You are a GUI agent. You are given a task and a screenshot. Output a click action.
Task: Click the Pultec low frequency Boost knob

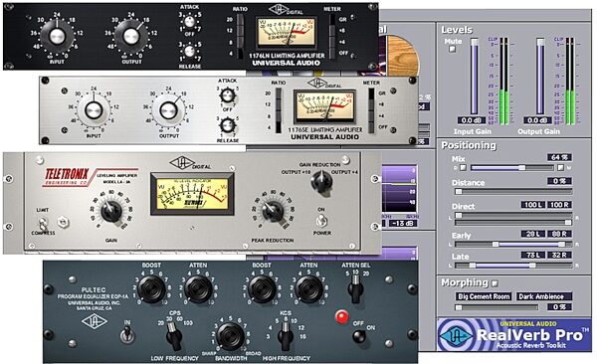coord(151,289)
